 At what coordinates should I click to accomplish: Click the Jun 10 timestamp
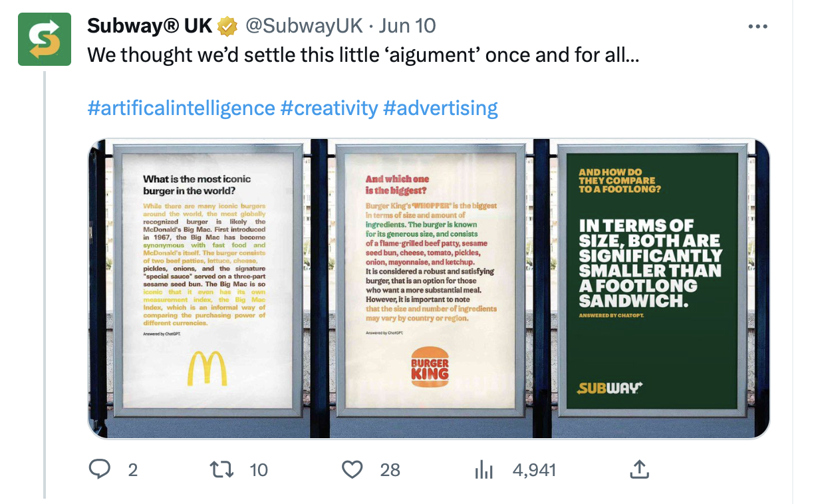pos(407,26)
